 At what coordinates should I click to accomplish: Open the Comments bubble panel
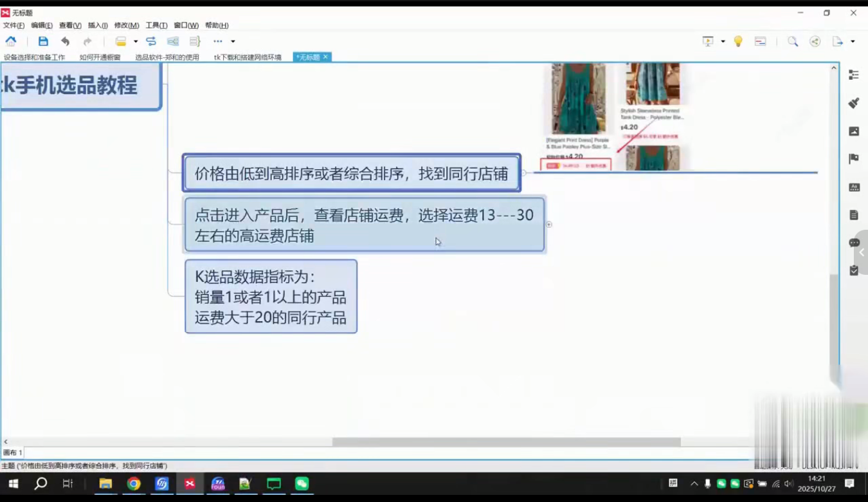[x=854, y=242]
